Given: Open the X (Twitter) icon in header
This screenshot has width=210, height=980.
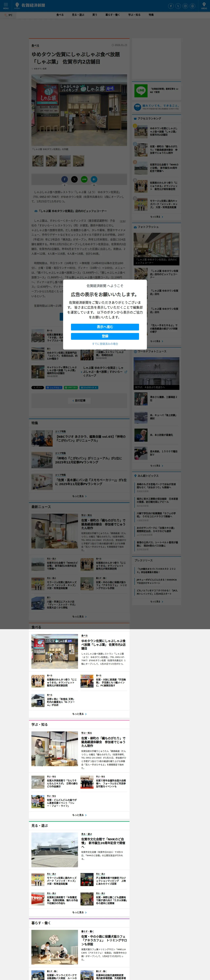Looking at the screenshot, I should point(178,6).
